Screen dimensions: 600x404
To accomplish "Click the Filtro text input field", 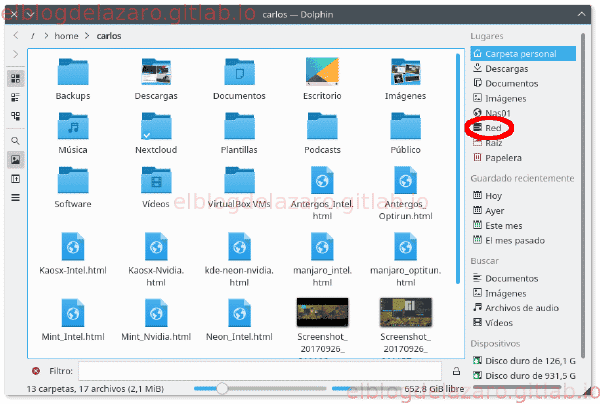I will pos(259,371).
